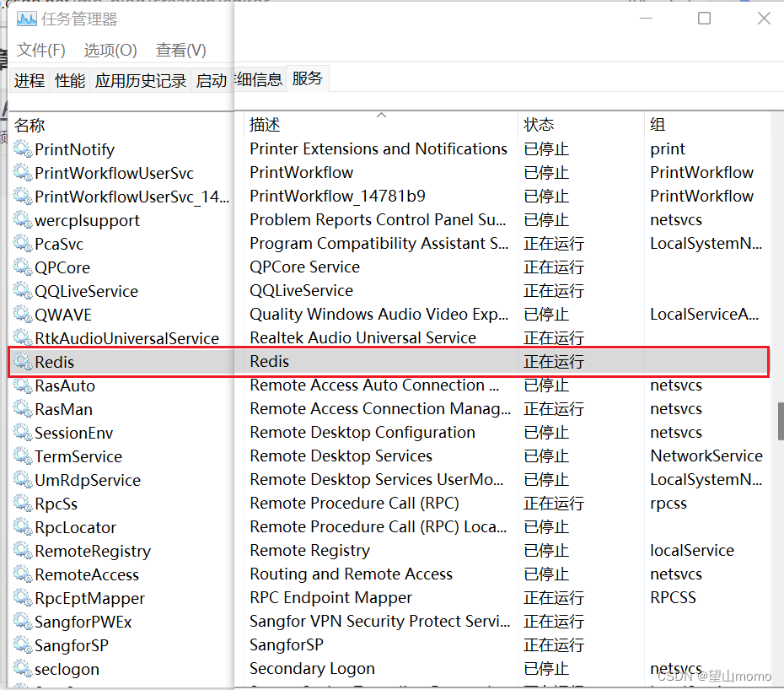The image size is (784, 690).
Task: Click the gear icon beside PcaSvc
Action: pyautogui.click(x=23, y=244)
